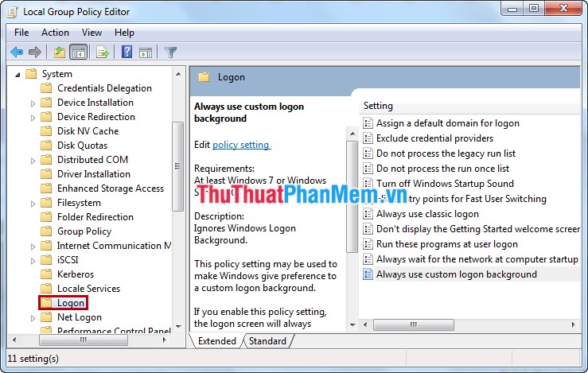Open the Help toolbar icon
Viewport: 588px width, 373px height.
(x=127, y=52)
